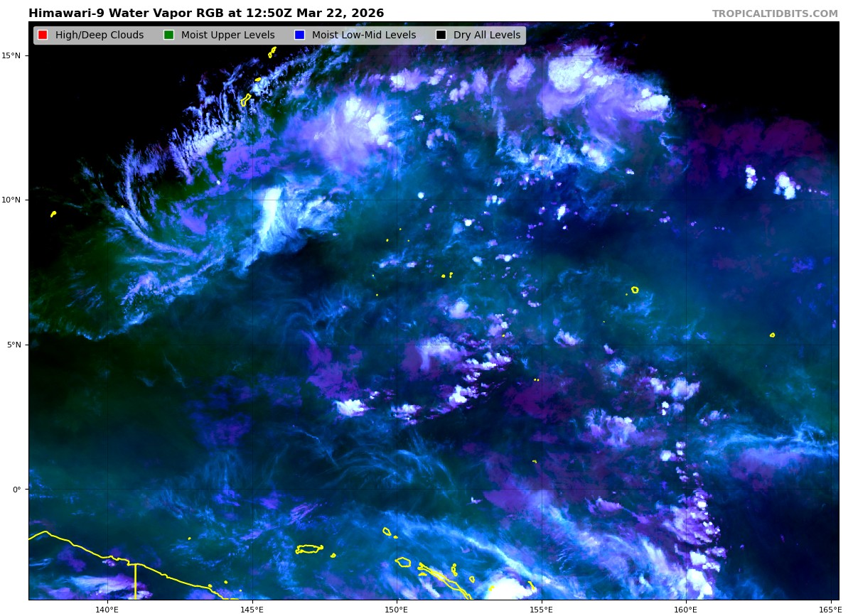The image size is (853, 616).
Task: Select the 160°E longitude axis label
Action: tap(686, 609)
